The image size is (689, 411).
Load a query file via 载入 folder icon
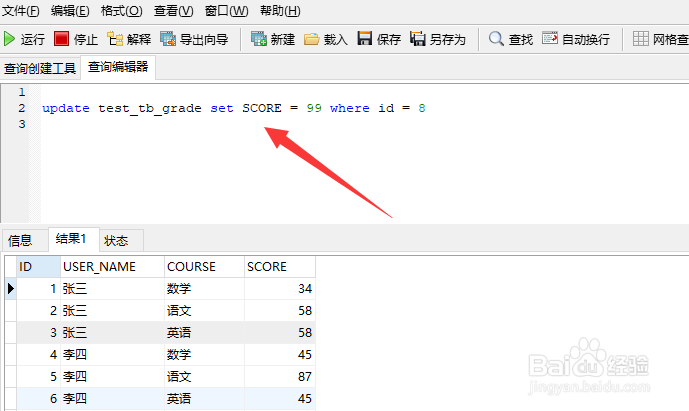[312, 39]
